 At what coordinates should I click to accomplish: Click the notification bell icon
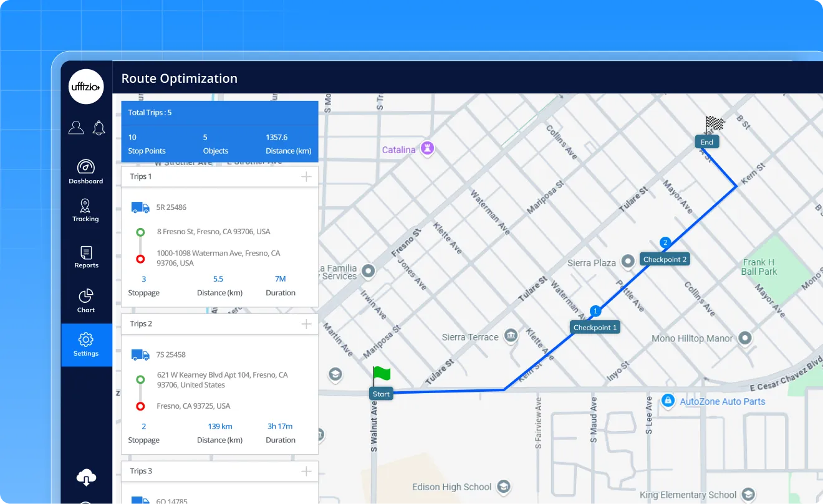click(x=98, y=127)
